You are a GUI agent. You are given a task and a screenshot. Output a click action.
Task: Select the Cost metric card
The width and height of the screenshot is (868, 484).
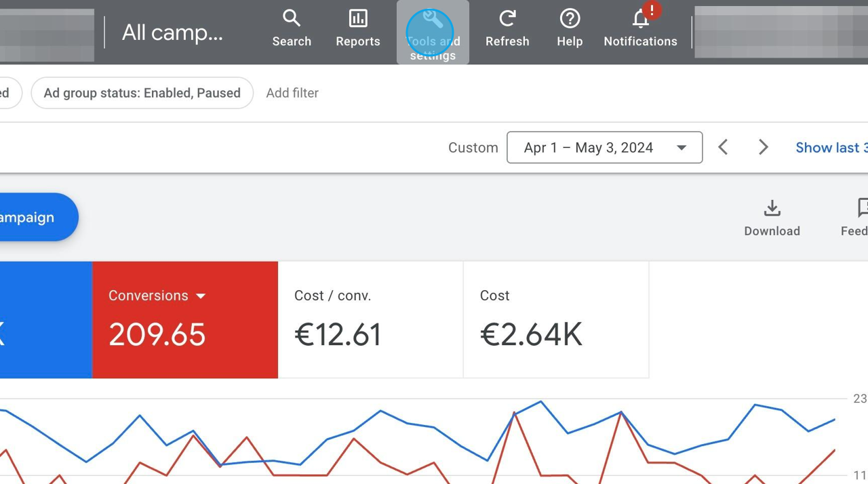coord(556,319)
